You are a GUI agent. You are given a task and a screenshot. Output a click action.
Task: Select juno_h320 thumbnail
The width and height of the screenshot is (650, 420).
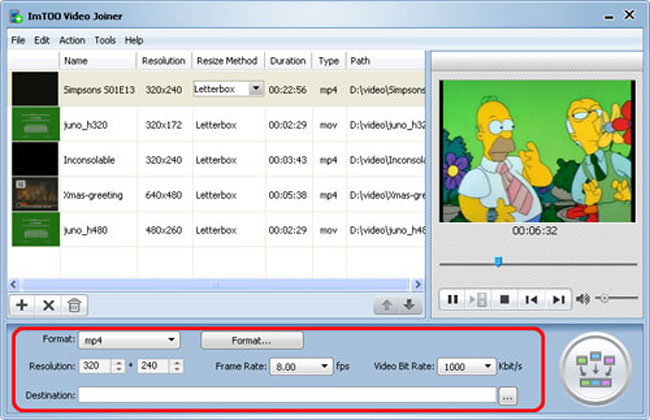pos(35,124)
